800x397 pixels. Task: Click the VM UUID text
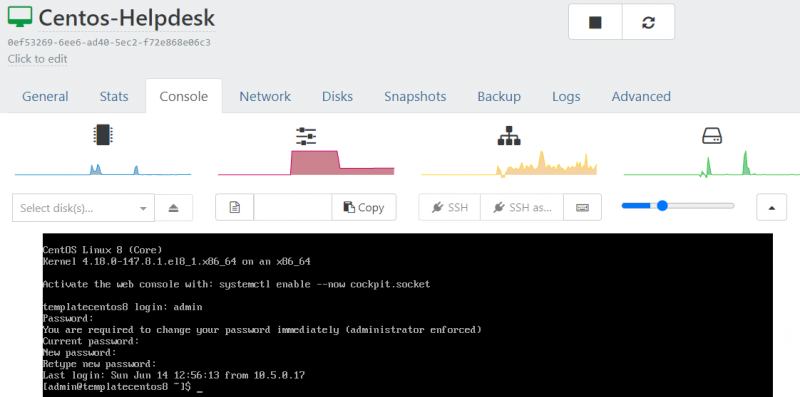pos(109,42)
